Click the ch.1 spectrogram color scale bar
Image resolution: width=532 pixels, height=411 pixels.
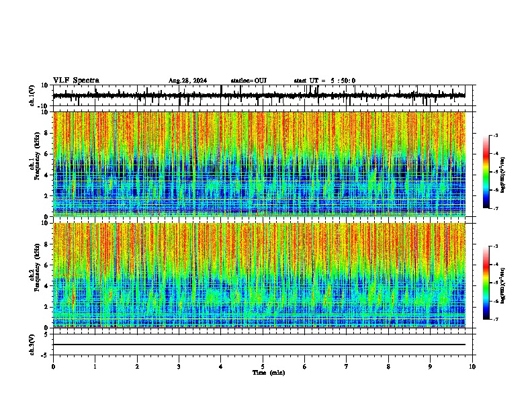(486, 172)
